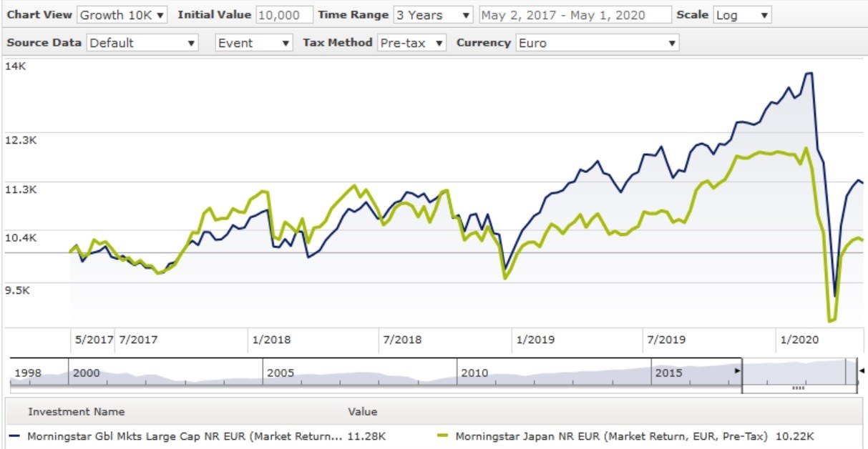Click the Value column header
This screenshot has width=868, height=449.
(362, 412)
